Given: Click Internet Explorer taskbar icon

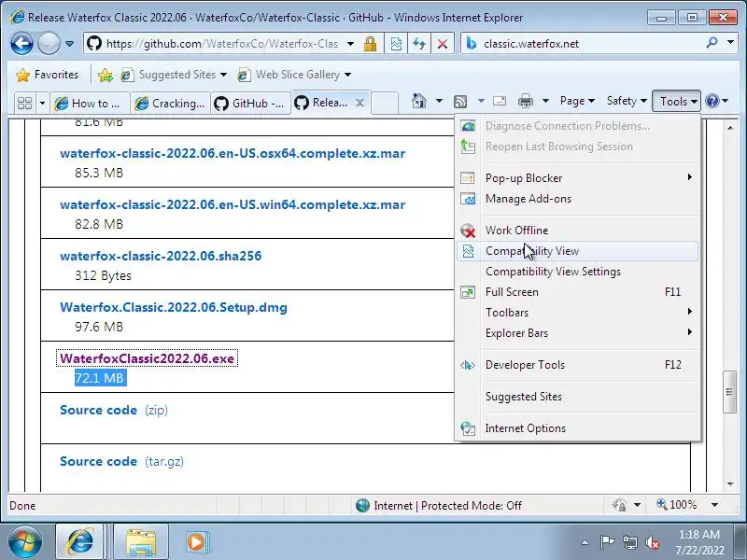Looking at the screenshot, I should pos(80,542).
